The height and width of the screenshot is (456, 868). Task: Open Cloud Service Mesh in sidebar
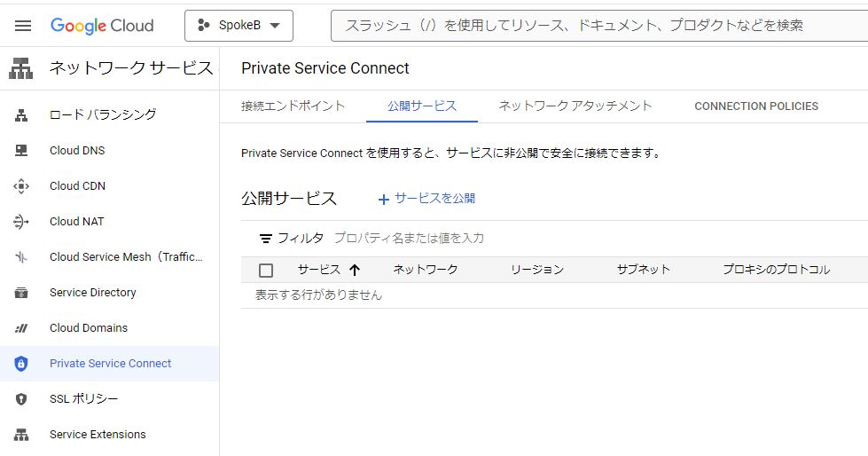pos(126,257)
